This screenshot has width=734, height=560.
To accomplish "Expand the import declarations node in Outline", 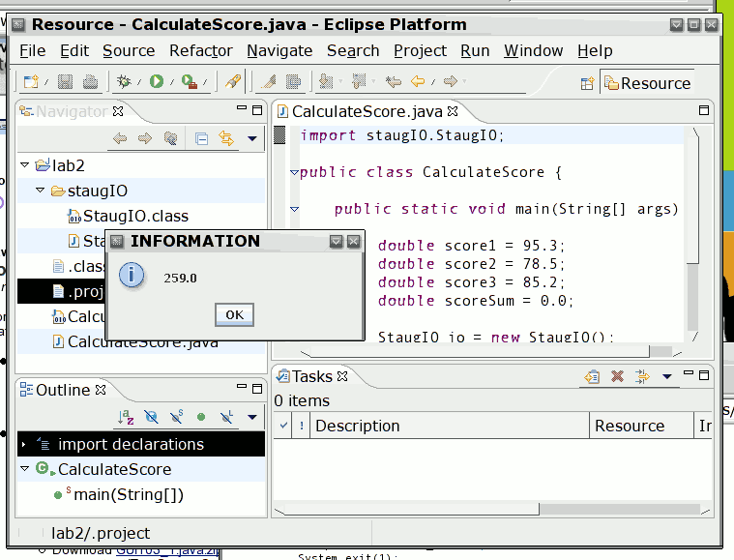I will pos(24,445).
